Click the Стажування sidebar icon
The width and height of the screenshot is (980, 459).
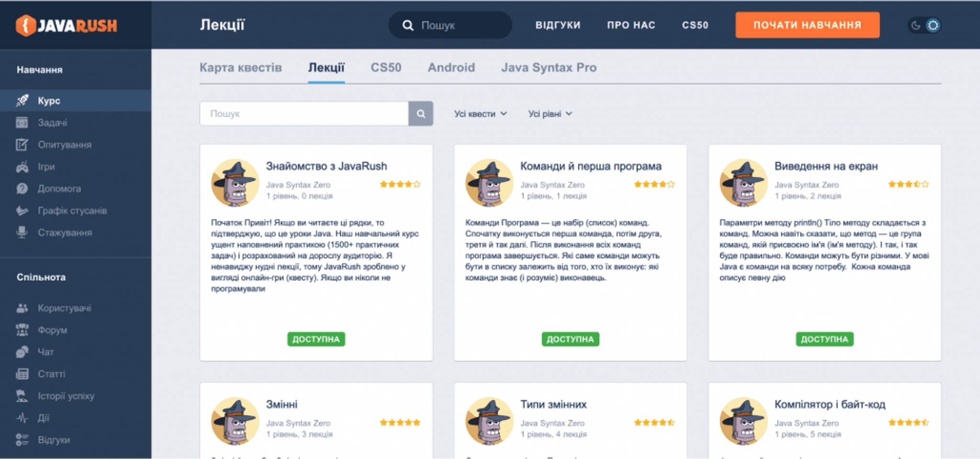point(22,233)
